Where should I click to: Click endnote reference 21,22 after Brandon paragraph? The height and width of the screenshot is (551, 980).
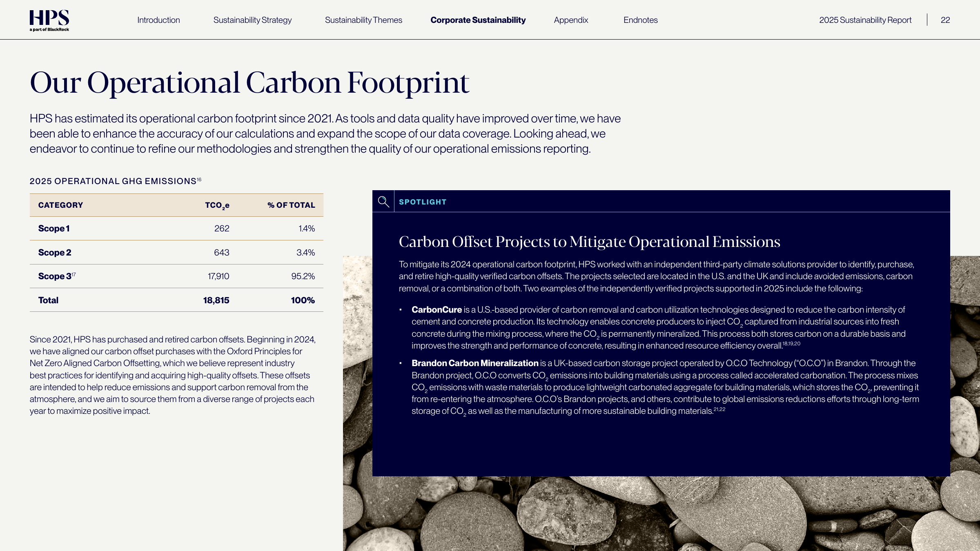tap(719, 409)
